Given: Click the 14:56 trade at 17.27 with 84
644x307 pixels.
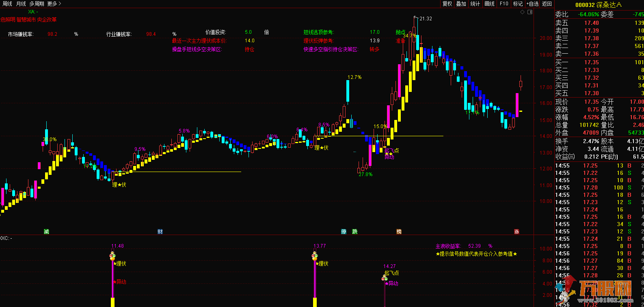Looking at the screenshot, I should 599,261.
